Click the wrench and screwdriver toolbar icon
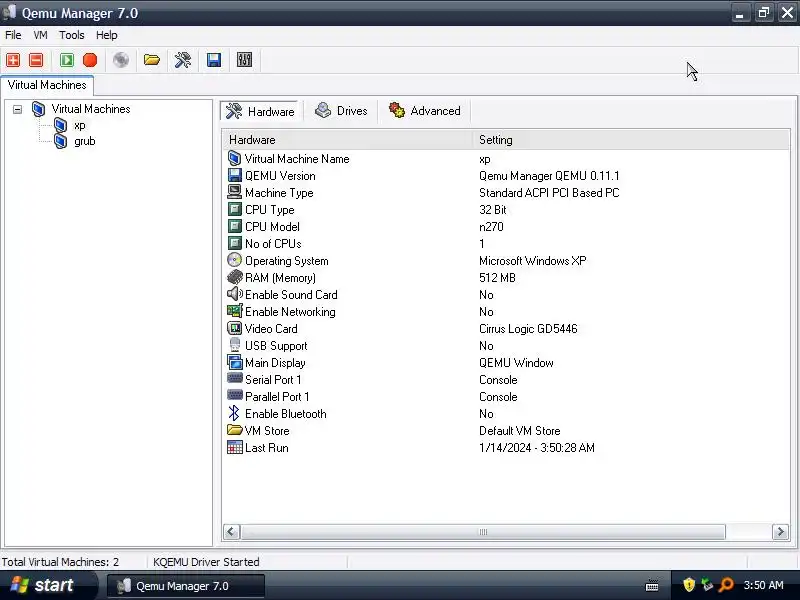This screenshot has height=600, width=800. pyautogui.click(x=183, y=60)
